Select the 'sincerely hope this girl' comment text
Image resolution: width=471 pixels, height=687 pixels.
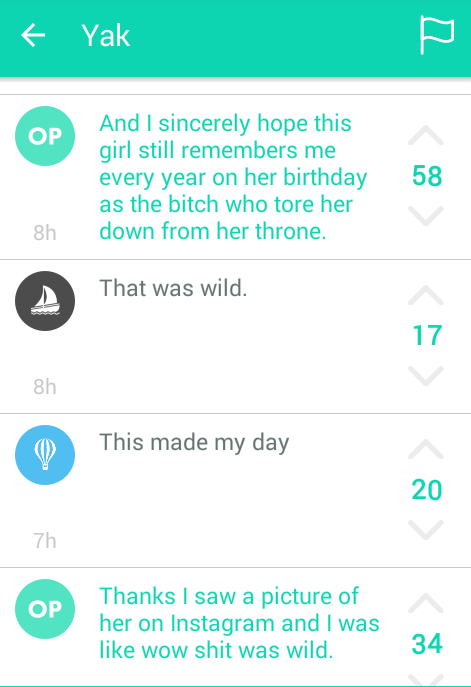tap(233, 177)
